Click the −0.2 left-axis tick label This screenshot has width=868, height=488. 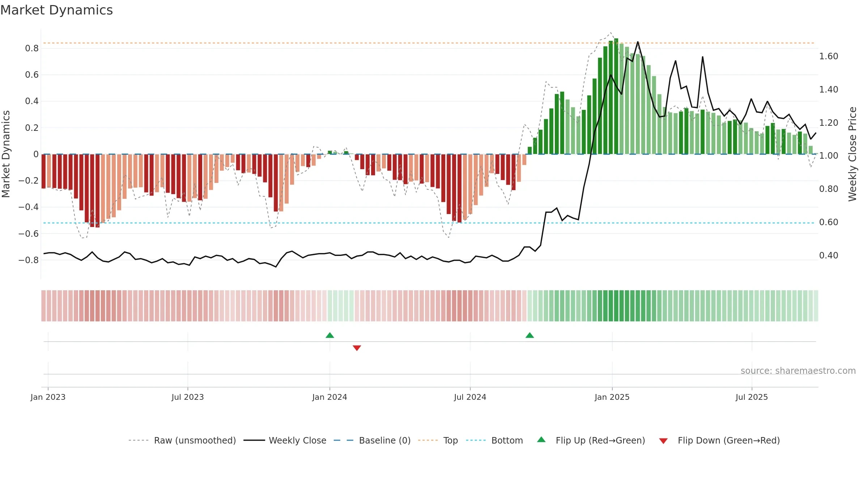(29, 181)
